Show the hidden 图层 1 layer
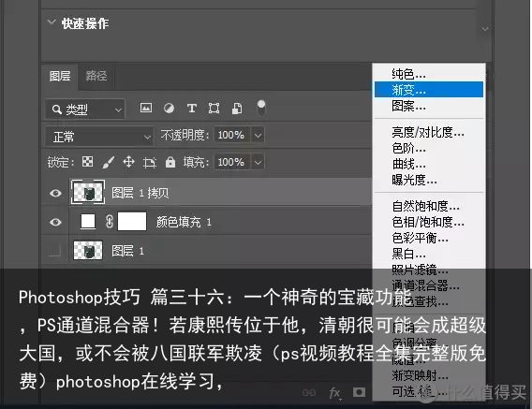The height and width of the screenshot is (409, 532). point(54,251)
